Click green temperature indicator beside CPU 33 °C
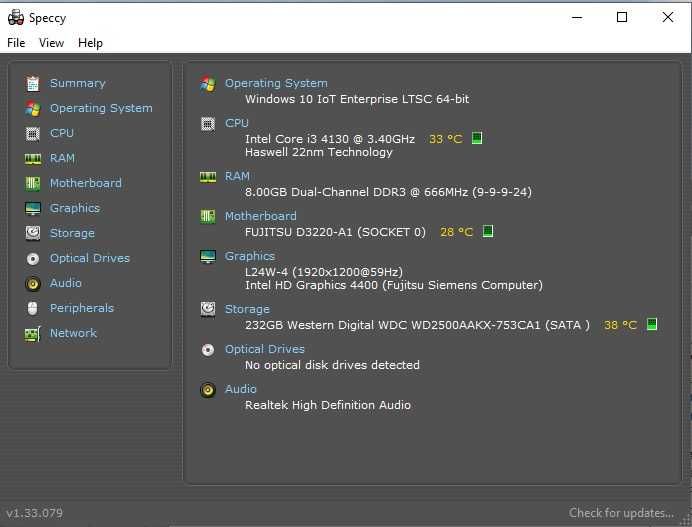The image size is (692, 527). pos(477,138)
